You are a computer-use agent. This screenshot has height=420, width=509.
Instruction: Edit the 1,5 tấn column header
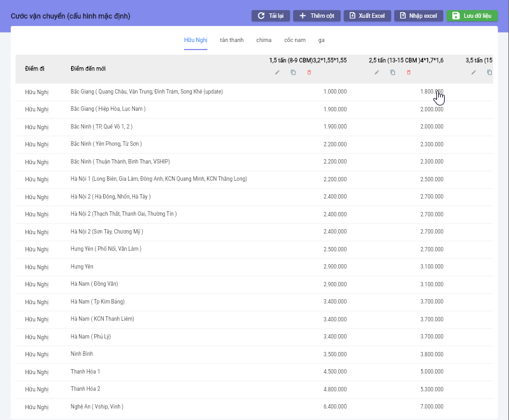click(x=277, y=73)
